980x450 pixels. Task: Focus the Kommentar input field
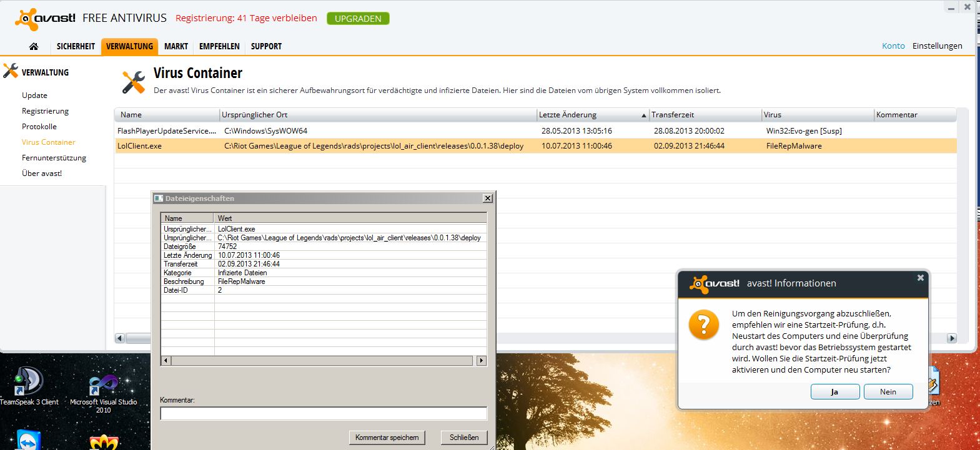point(324,413)
